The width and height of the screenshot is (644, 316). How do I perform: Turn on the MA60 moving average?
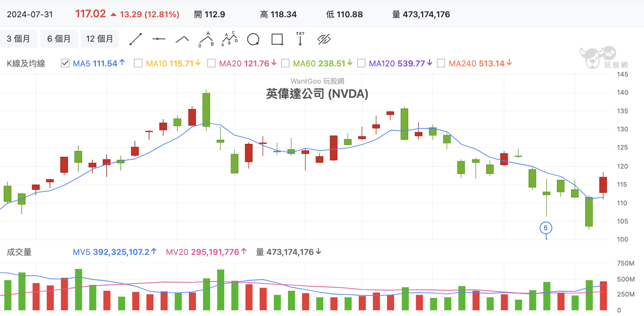285,63
